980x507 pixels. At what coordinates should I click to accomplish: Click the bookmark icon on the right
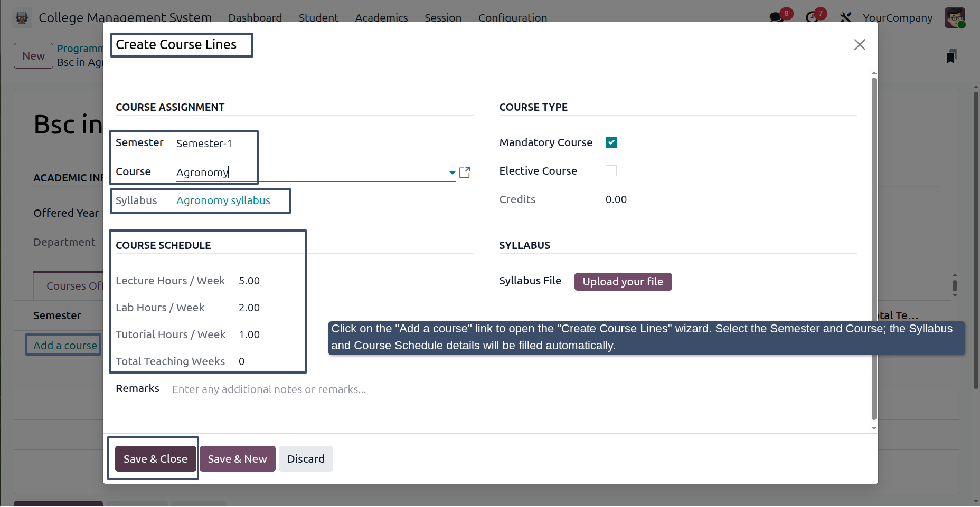pyautogui.click(x=951, y=56)
